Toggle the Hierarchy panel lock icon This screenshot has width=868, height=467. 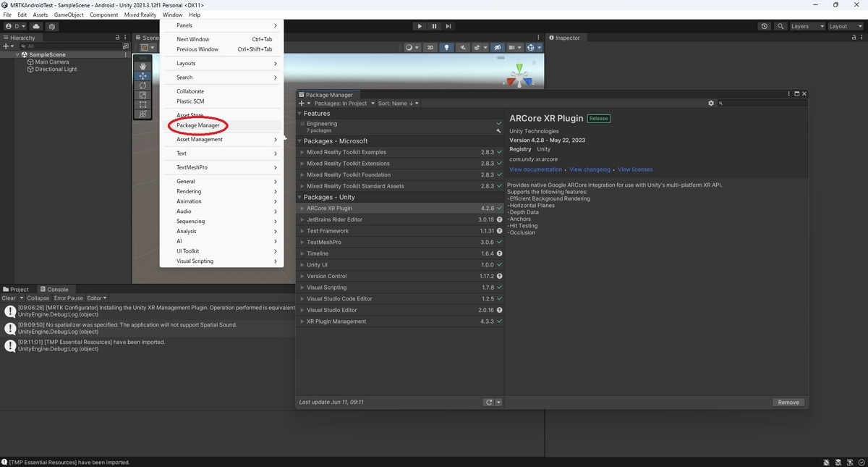click(117, 38)
